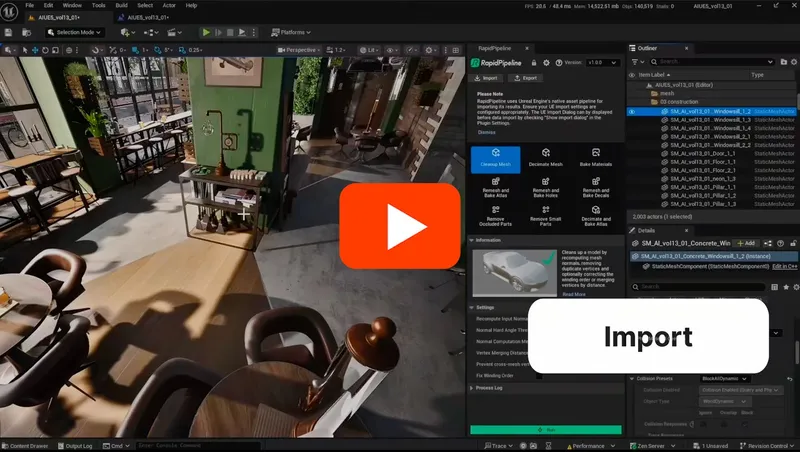Click the green Run button
This screenshot has width=800, height=452.
coord(545,430)
